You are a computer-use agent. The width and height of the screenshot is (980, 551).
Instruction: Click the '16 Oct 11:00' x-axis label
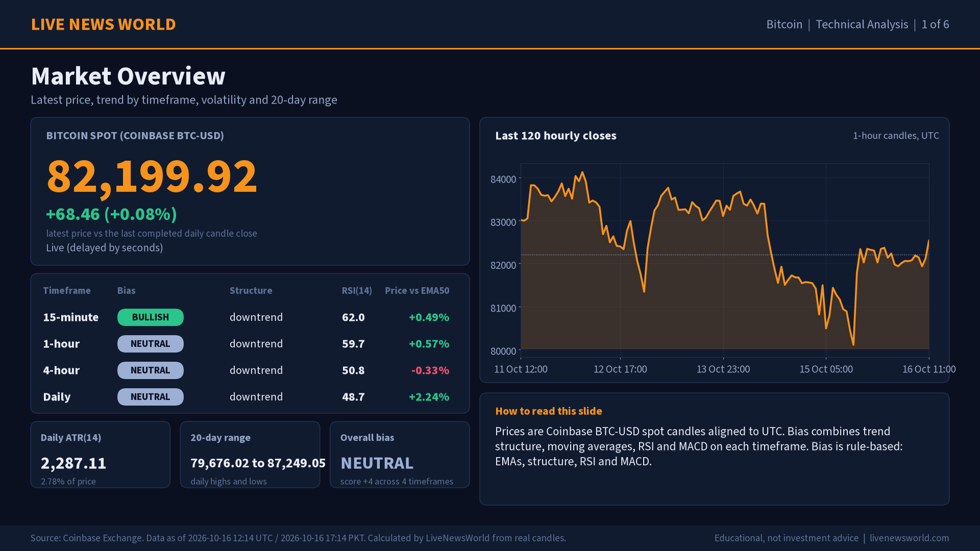[929, 369]
